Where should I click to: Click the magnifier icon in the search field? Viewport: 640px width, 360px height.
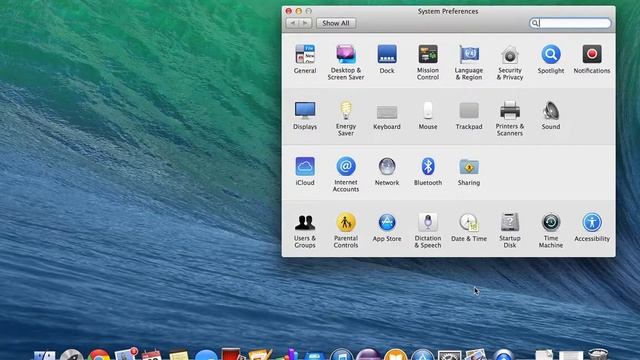(535, 23)
